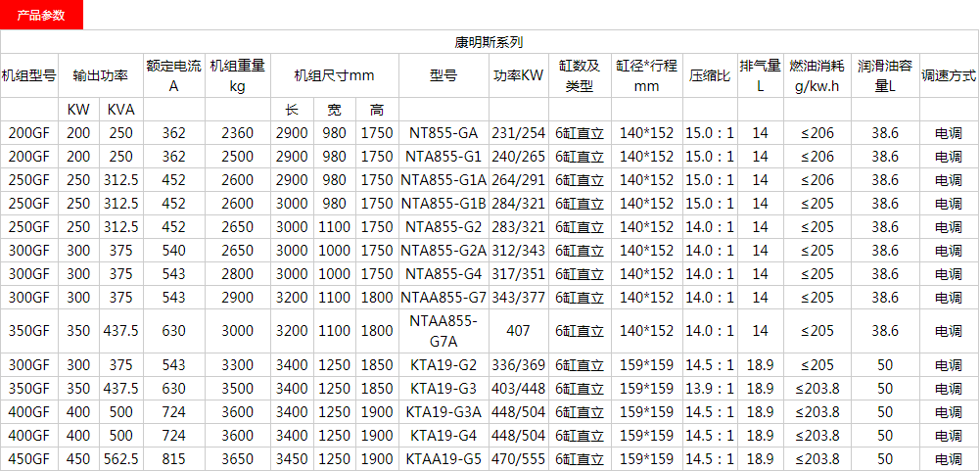Open the 产品参数 tab
The height and width of the screenshot is (471, 980).
point(41,15)
